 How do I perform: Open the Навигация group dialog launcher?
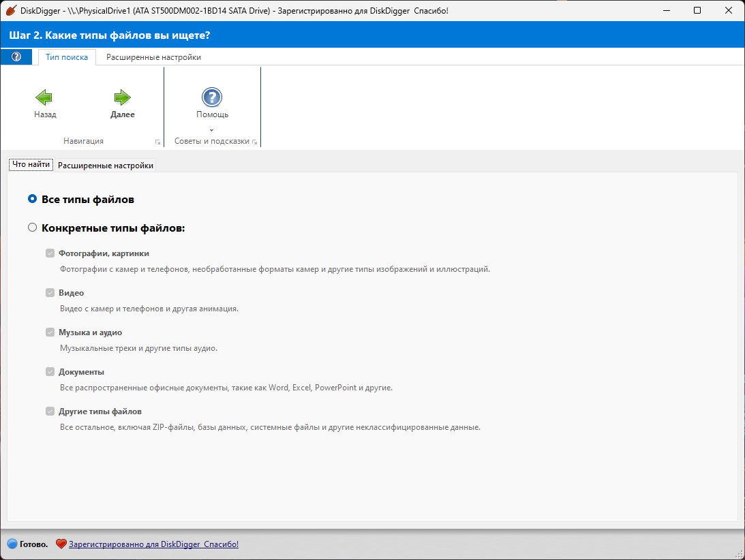pos(157,142)
